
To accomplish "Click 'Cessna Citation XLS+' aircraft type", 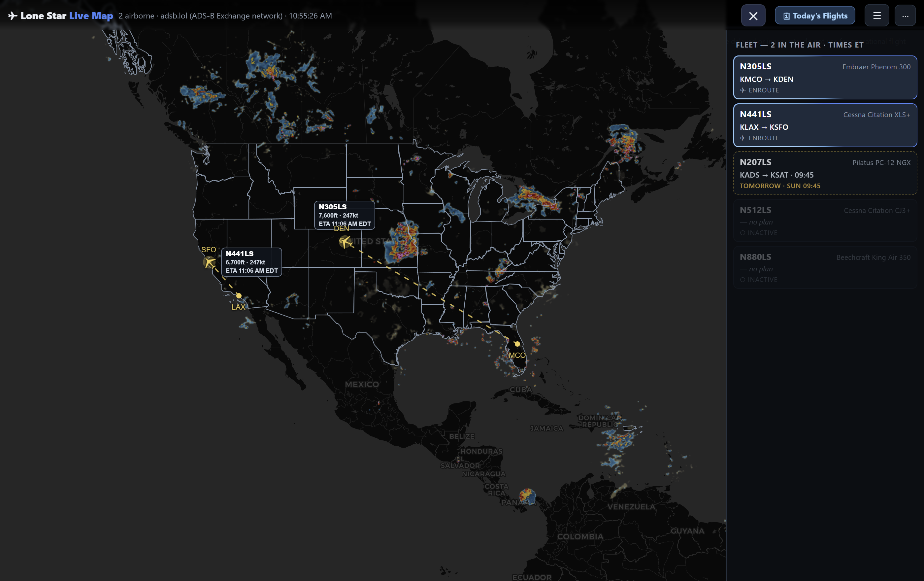I will (x=876, y=115).
